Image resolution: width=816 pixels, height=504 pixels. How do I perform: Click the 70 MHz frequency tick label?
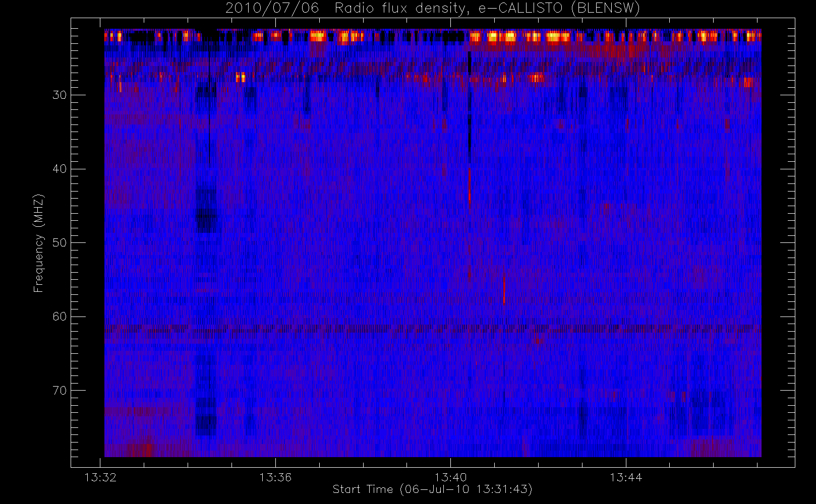click(x=60, y=391)
